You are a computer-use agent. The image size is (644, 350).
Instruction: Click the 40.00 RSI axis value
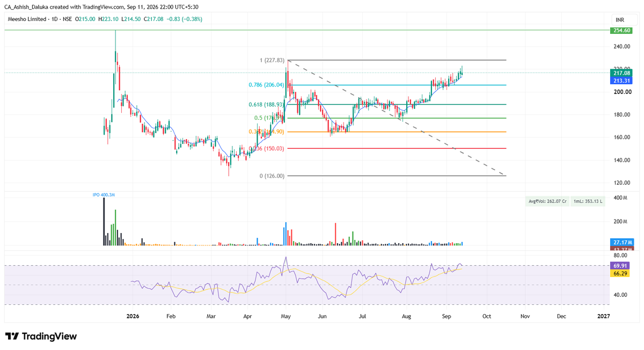621,295
